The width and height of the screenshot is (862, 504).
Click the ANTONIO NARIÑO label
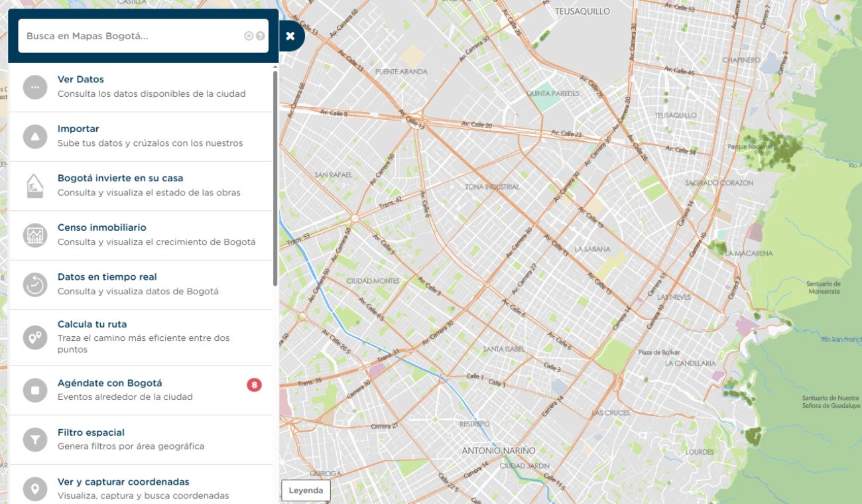(499, 451)
